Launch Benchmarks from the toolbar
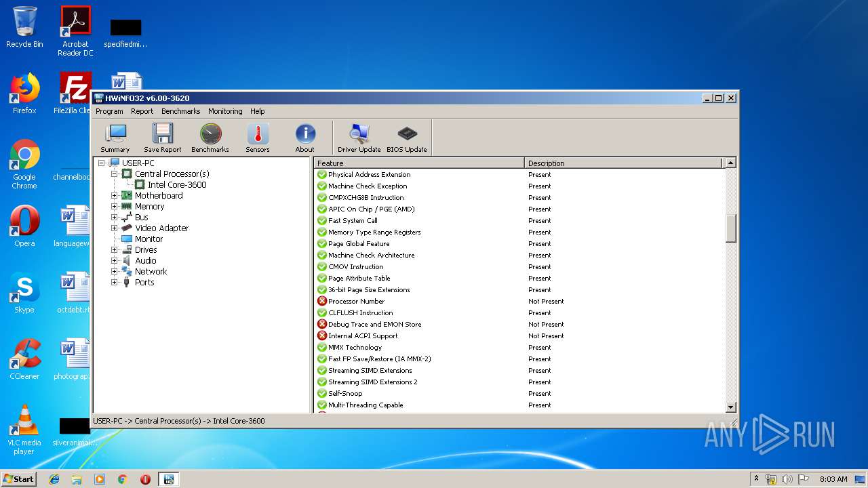This screenshot has width=868, height=488. pyautogui.click(x=210, y=138)
